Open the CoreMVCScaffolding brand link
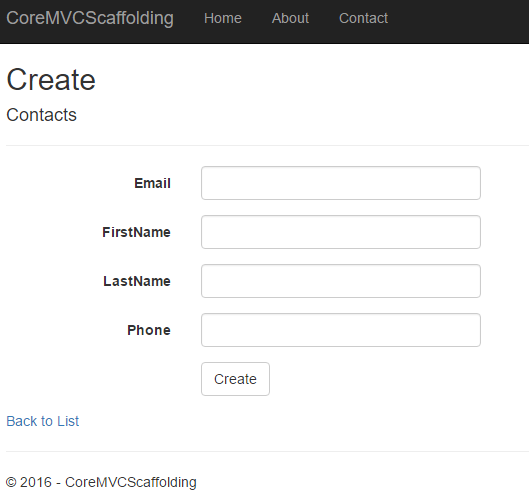The height and width of the screenshot is (497, 529). coord(90,18)
